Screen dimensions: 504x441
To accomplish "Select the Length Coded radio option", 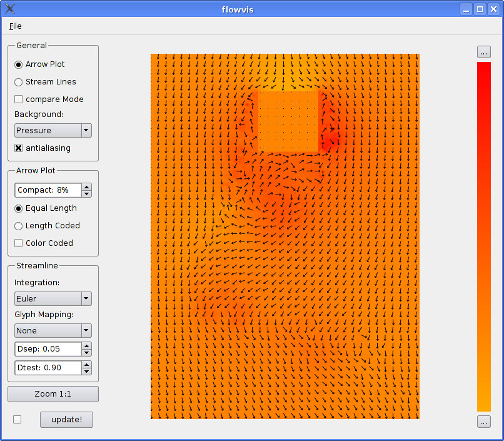I will (x=19, y=226).
